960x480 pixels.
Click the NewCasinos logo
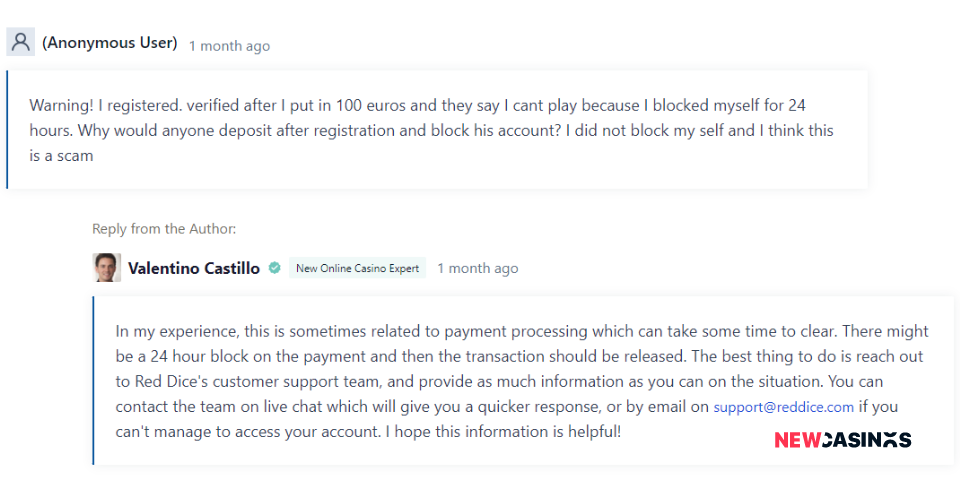pos(842,439)
